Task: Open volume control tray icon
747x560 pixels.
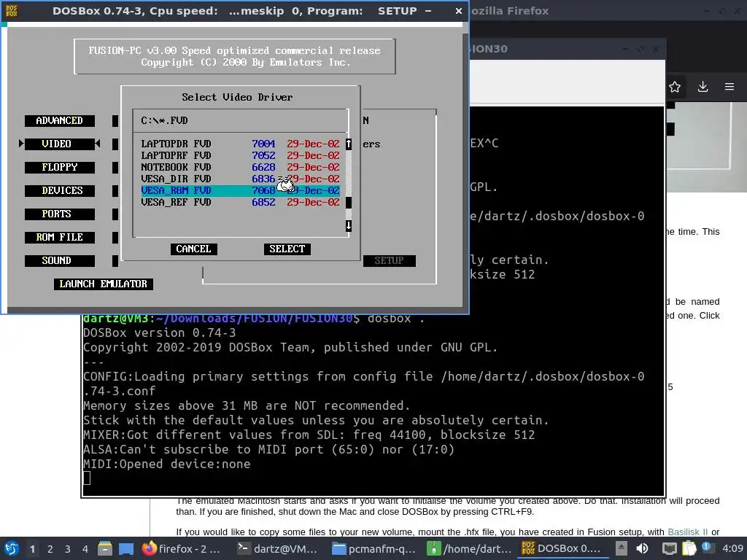Action: (x=643, y=548)
